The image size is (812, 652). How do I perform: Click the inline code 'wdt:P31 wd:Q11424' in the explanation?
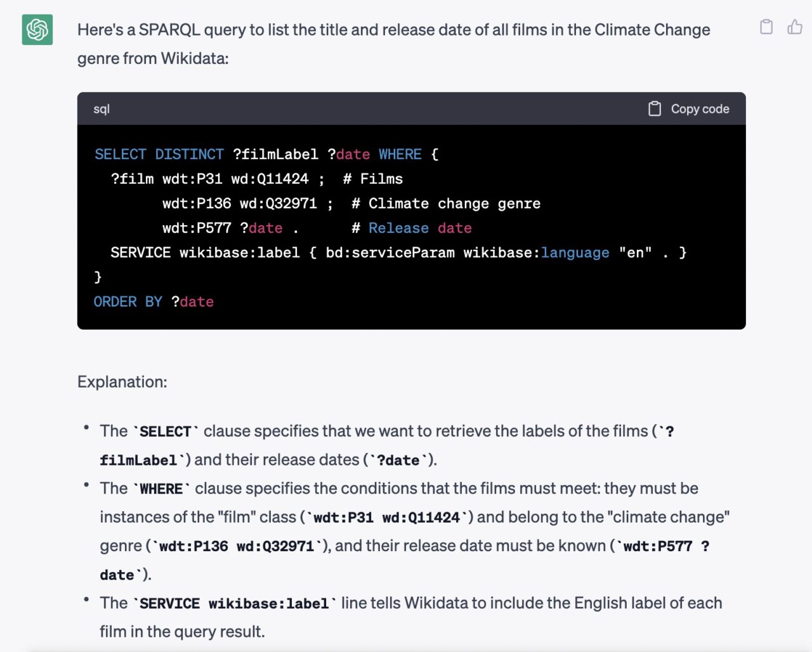coord(386,518)
